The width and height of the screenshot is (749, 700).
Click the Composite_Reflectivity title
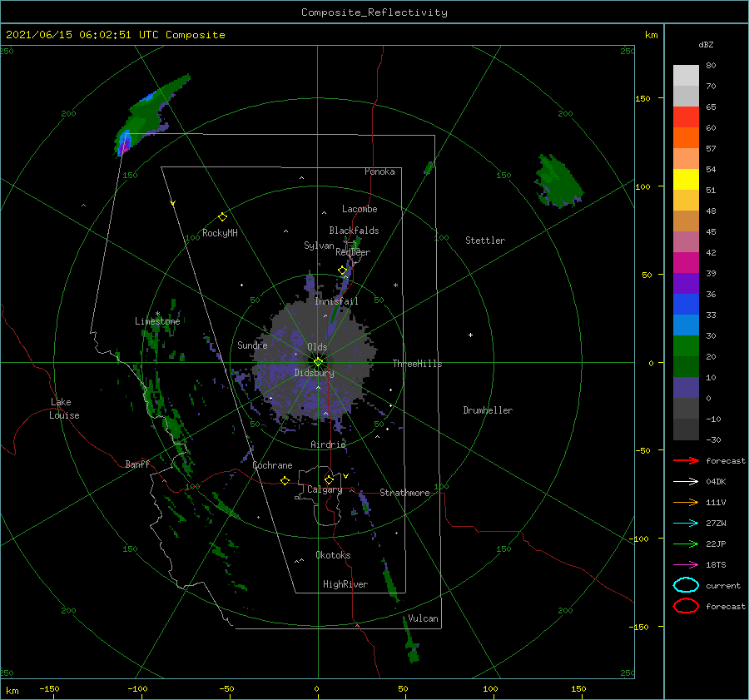(374, 12)
